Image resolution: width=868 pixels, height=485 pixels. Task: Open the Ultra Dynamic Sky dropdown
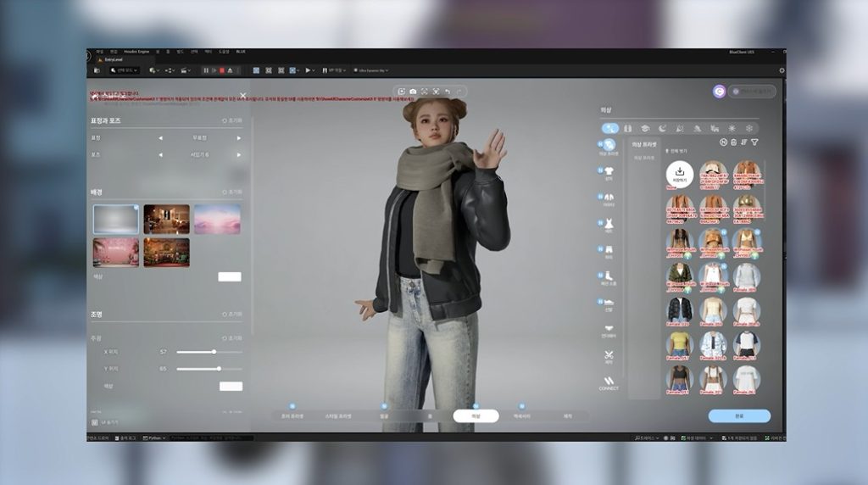point(371,70)
